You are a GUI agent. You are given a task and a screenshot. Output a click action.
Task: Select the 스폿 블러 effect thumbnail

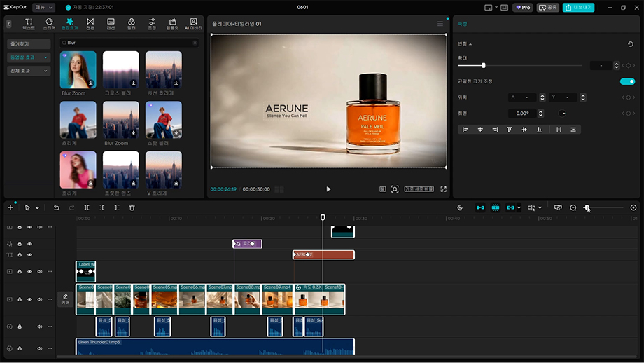(164, 120)
